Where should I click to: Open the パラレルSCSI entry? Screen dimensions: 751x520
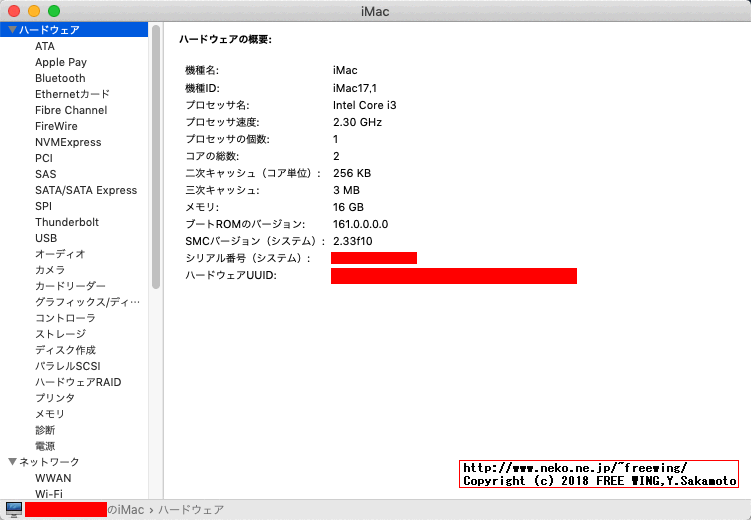pos(68,366)
